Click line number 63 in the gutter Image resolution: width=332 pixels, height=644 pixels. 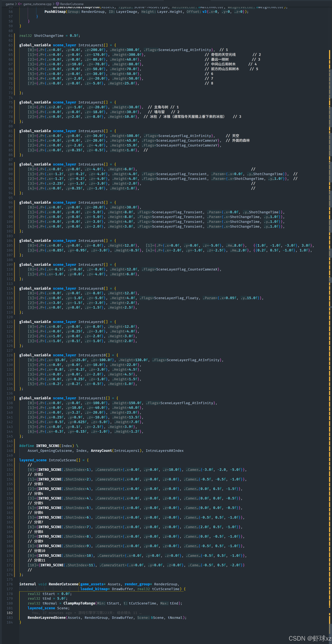pos(10,45)
